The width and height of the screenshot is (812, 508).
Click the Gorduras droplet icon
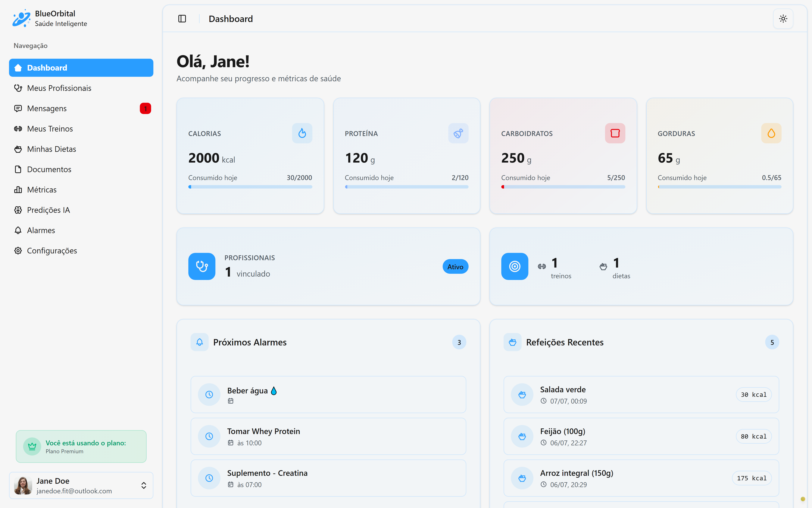(771, 133)
